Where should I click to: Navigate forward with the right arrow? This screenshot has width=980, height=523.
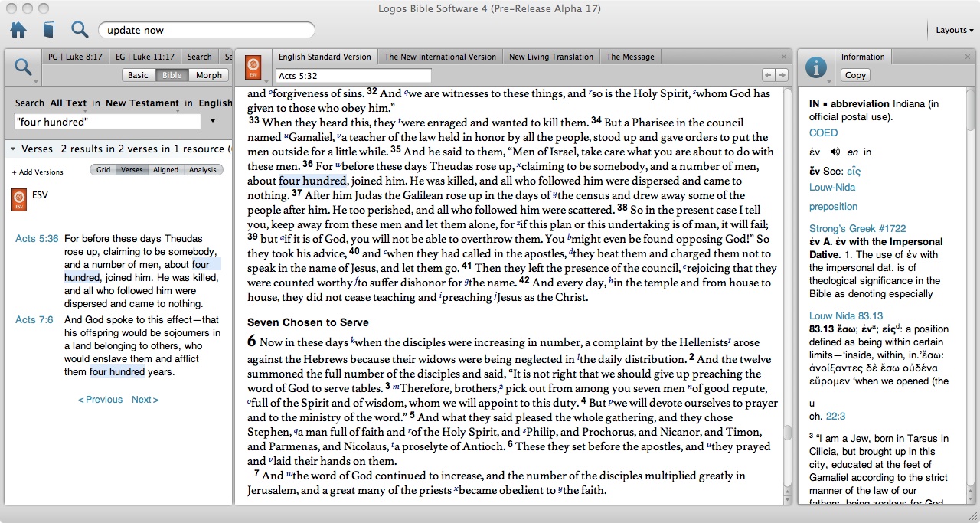pos(782,75)
